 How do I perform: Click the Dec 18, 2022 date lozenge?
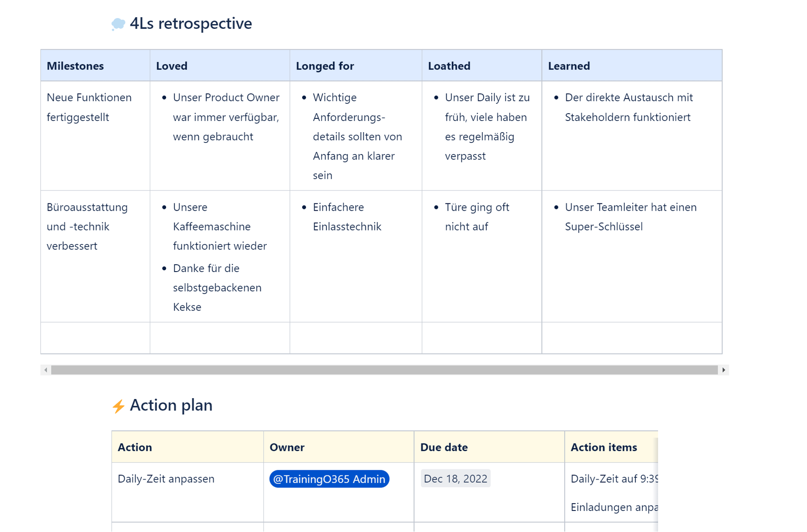(x=455, y=479)
